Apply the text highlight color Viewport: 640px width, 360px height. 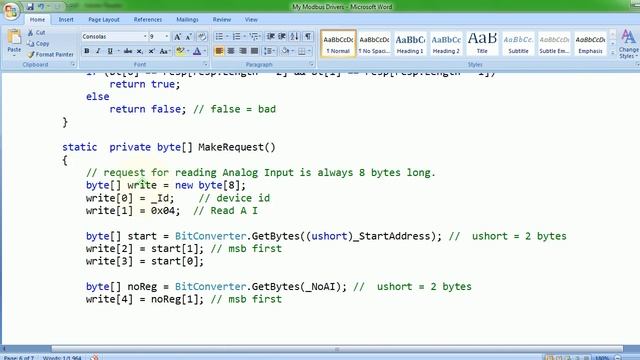[x=180, y=51]
